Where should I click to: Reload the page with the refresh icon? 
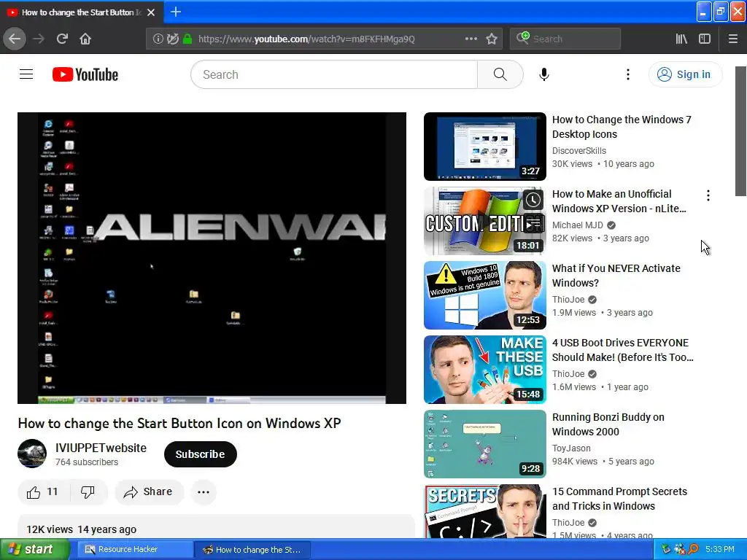62,39
